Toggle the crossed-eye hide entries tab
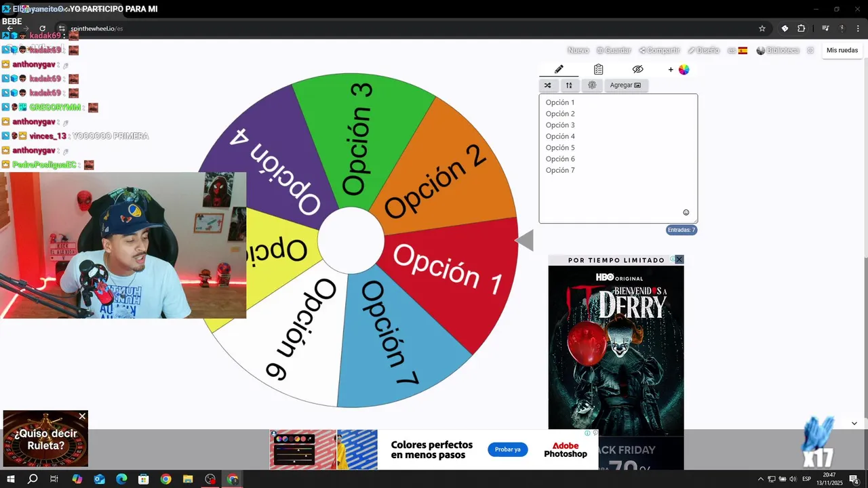Image resolution: width=868 pixels, height=488 pixels. click(x=637, y=69)
